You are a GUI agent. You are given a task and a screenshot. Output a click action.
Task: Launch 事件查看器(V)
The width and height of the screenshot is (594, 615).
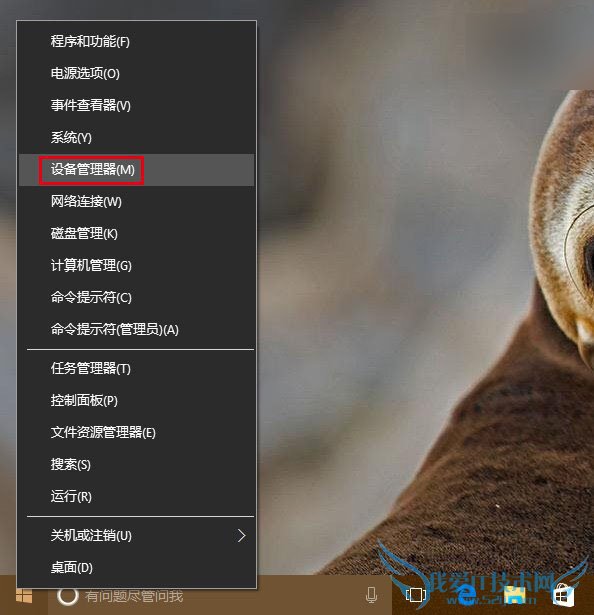[x=137, y=106]
